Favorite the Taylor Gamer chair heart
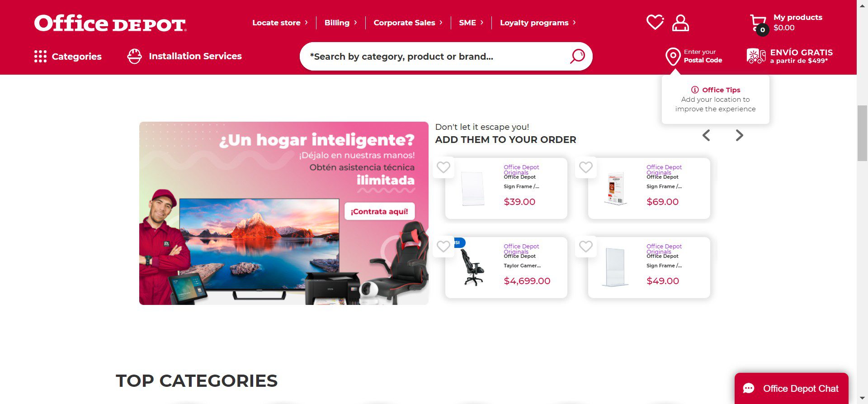The height and width of the screenshot is (404, 868). click(x=443, y=247)
